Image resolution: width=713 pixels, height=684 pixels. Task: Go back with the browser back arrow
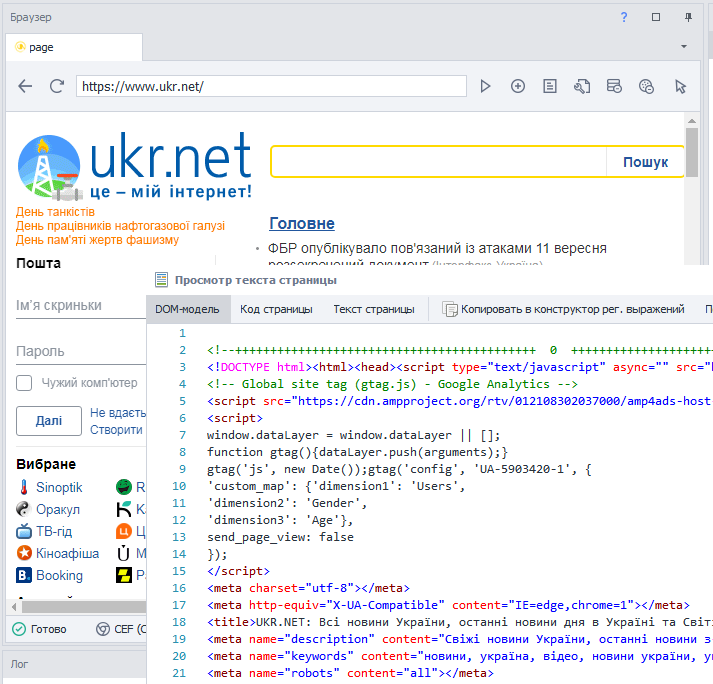click(x=25, y=86)
